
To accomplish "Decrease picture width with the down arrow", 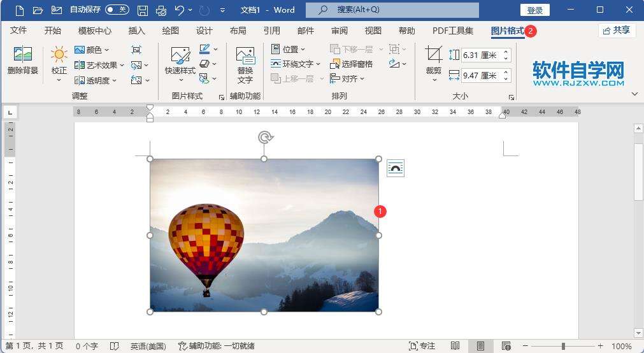I will 506,78.
